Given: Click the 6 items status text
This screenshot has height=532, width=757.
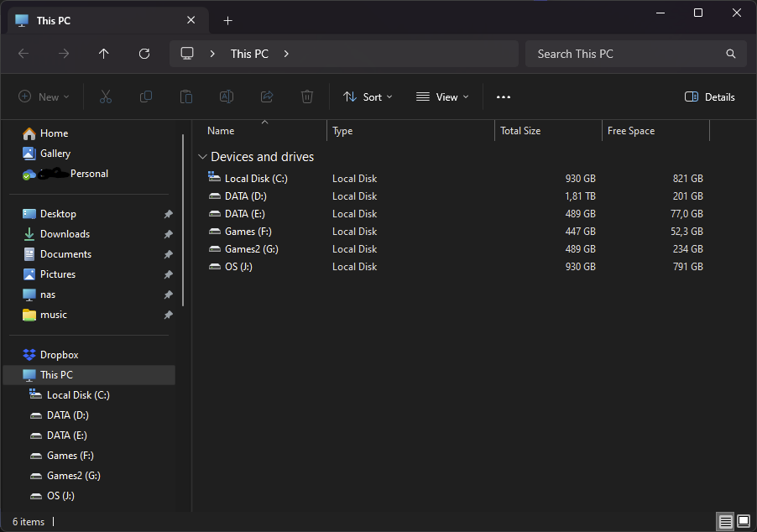Looking at the screenshot, I should click(x=29, y=522).
